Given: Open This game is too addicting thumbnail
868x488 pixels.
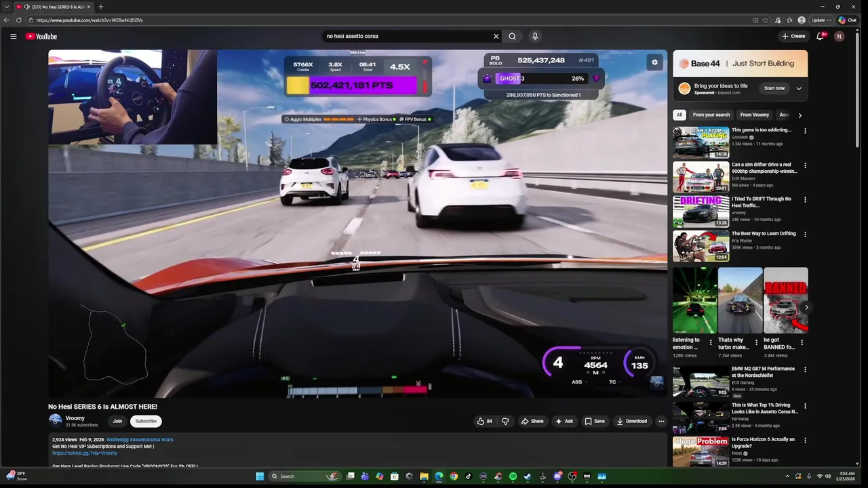Looking at the screenshot, I should [x=701, y=142].
